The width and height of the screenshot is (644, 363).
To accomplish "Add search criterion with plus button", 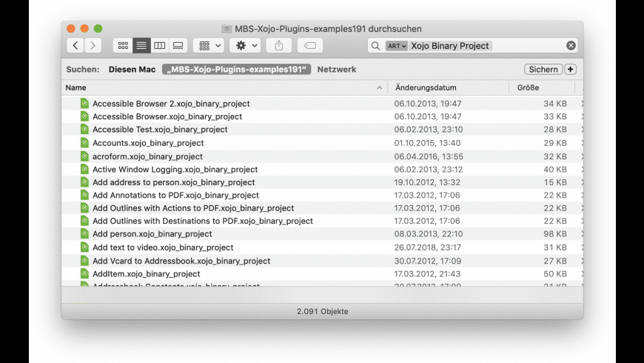I will coord(570,70).
